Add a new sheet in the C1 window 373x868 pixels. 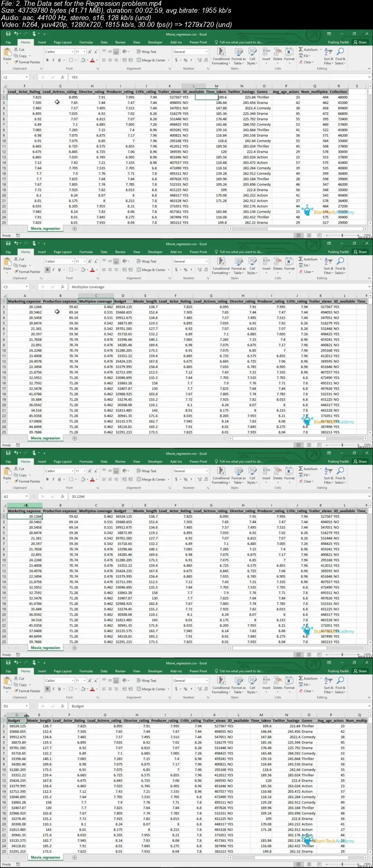click(74, 438)
